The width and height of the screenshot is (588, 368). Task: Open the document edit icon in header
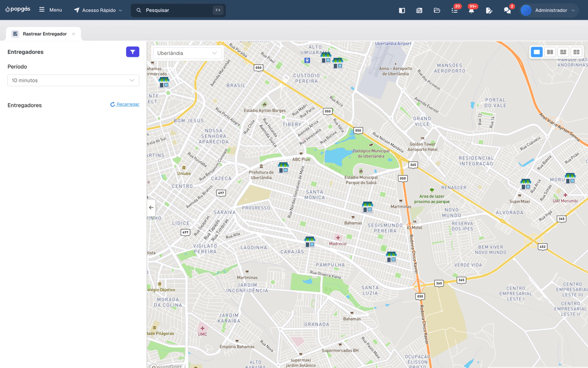coord(489,10)
